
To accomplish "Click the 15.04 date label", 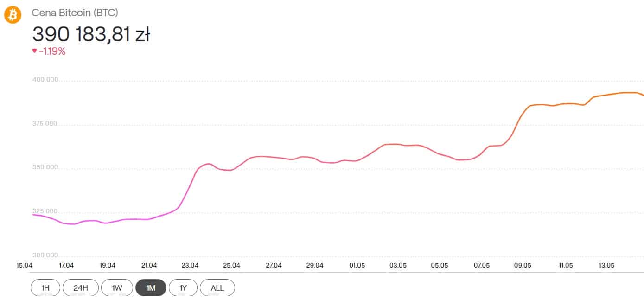I will (24, 266).
